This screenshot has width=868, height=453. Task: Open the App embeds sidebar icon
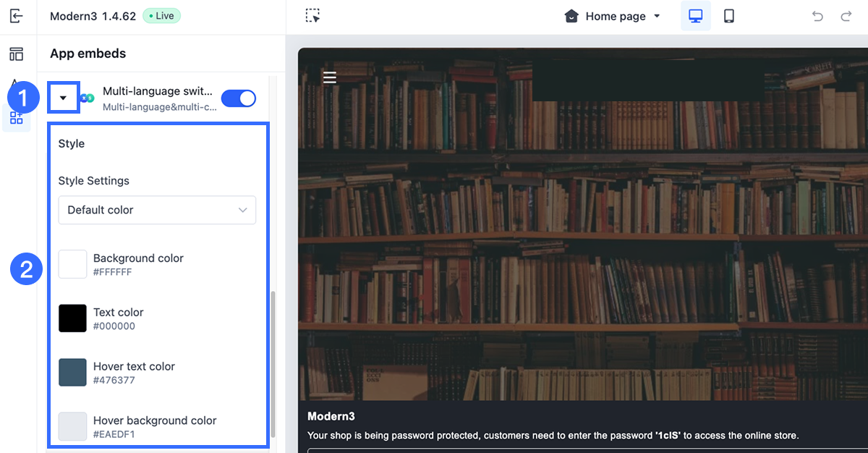click(16, 118)
